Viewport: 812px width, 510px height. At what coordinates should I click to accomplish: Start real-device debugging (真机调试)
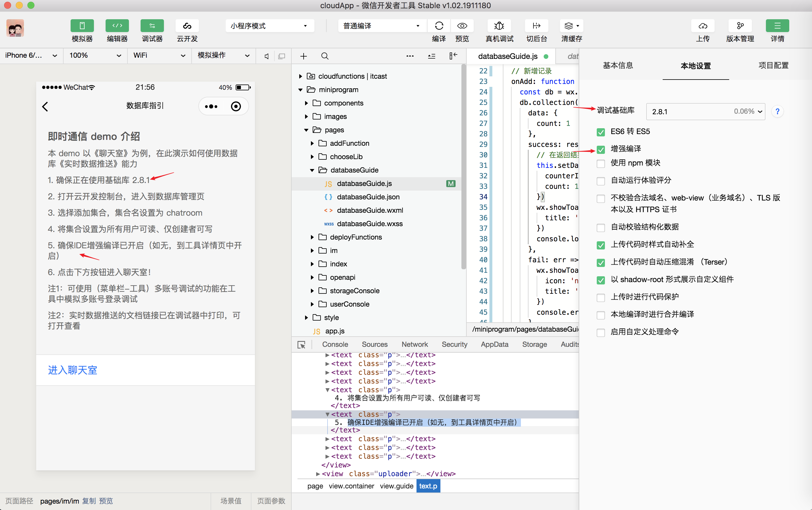click(x=499, y=26)
